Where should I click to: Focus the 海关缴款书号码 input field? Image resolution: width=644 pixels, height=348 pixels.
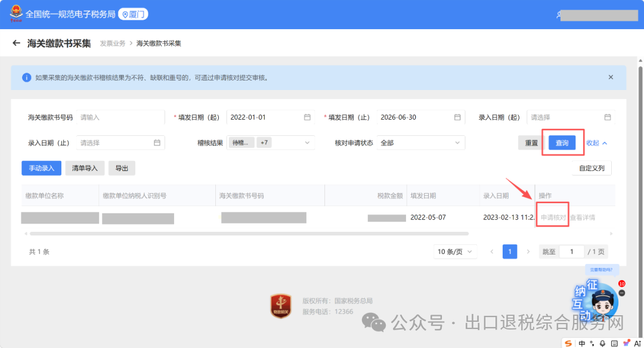pos(120,117)
